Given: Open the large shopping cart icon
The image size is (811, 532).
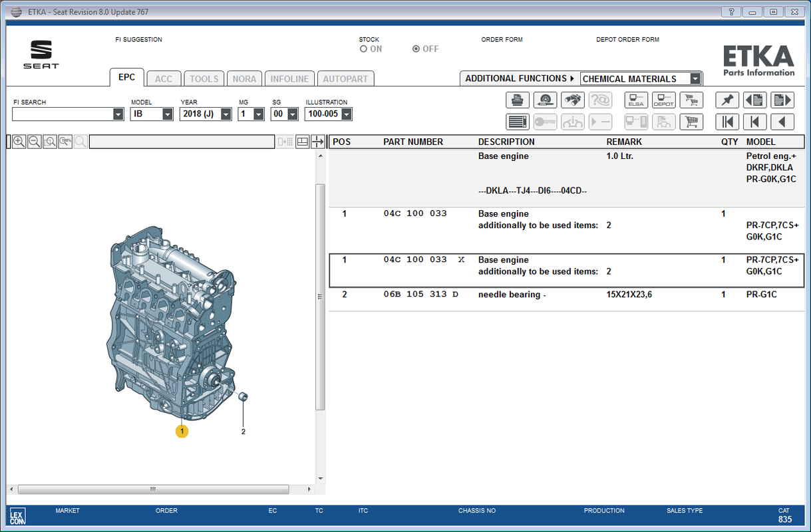Looking at the screenshot, I should click(x=692, y=122).
